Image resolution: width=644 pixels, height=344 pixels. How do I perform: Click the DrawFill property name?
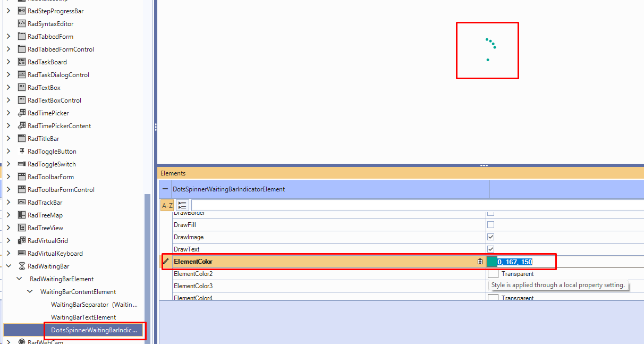(x=184, y=225)
